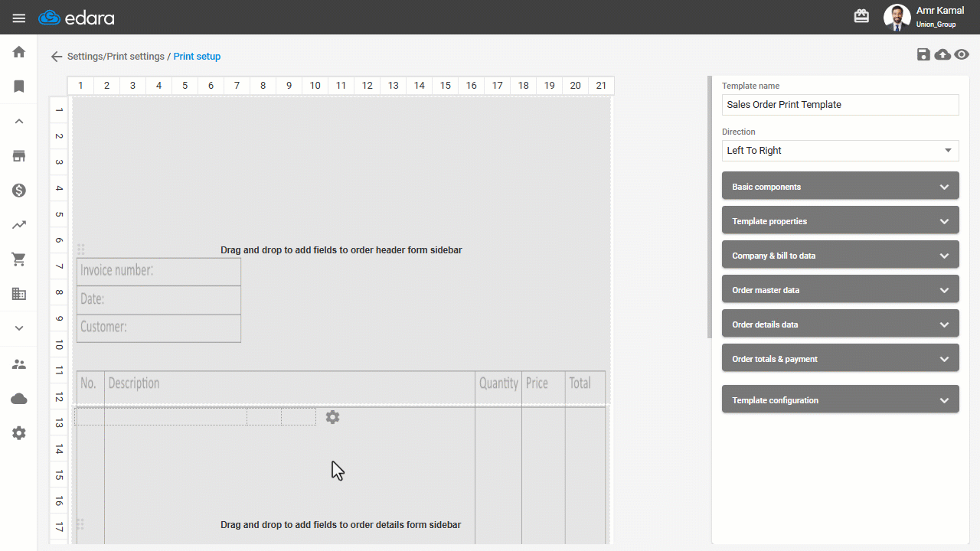Click the Print setup breadcrumb
The image size is (980, 551).
click(x=197, y=57)
